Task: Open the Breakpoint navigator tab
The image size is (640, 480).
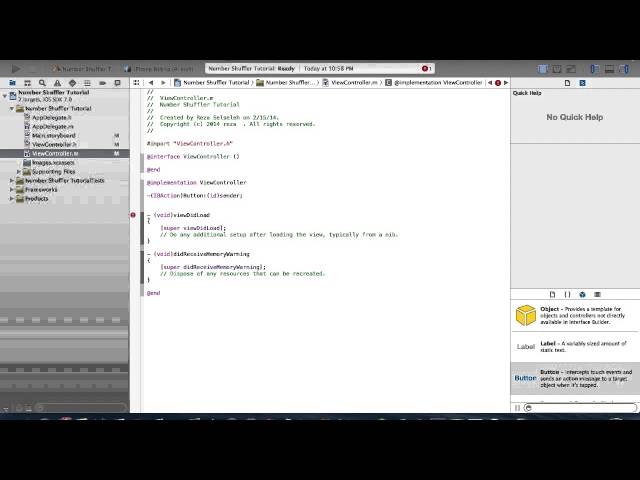Action: [102, 83]
